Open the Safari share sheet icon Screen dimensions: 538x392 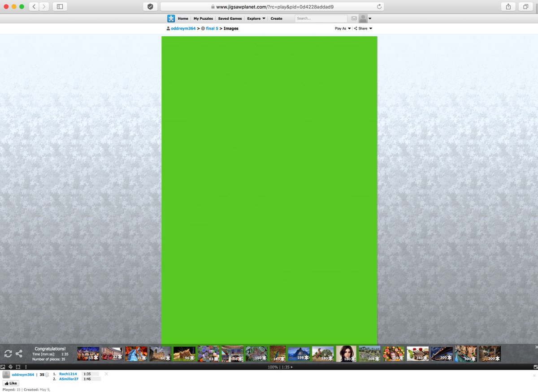(508, 7)
